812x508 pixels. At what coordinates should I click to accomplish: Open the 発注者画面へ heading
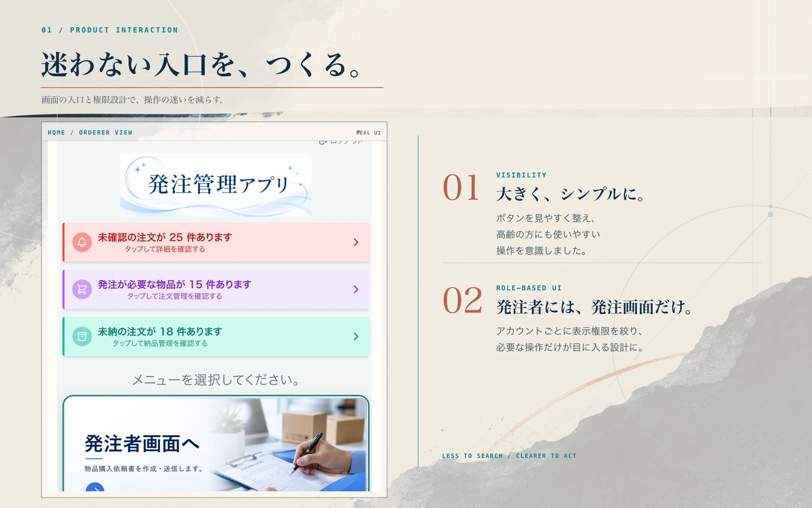coord(142,444)
